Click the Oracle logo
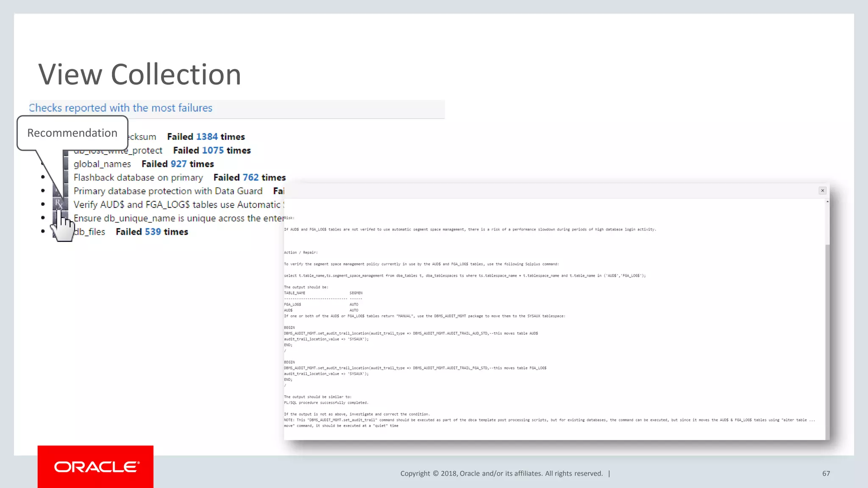 (x=95, y=467)
